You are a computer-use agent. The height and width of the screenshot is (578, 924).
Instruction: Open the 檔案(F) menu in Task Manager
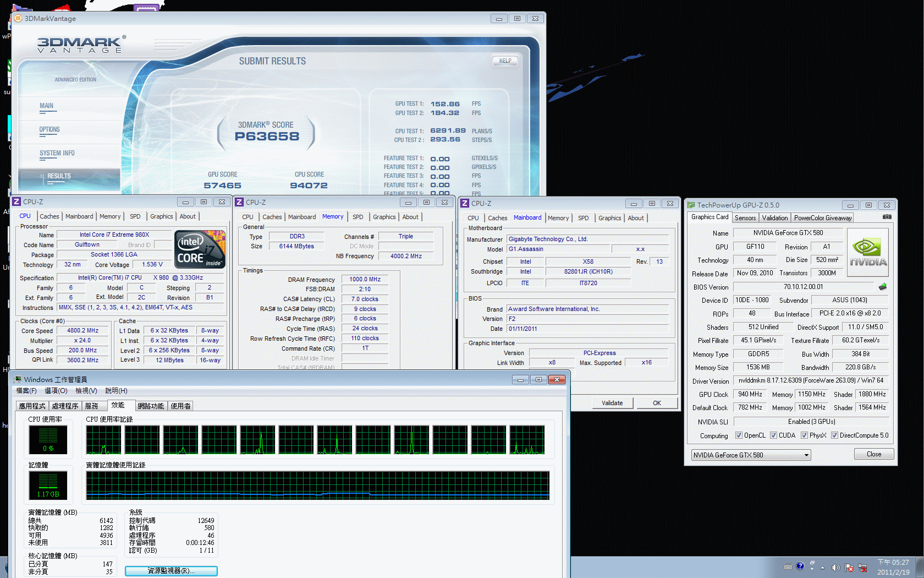26,391
